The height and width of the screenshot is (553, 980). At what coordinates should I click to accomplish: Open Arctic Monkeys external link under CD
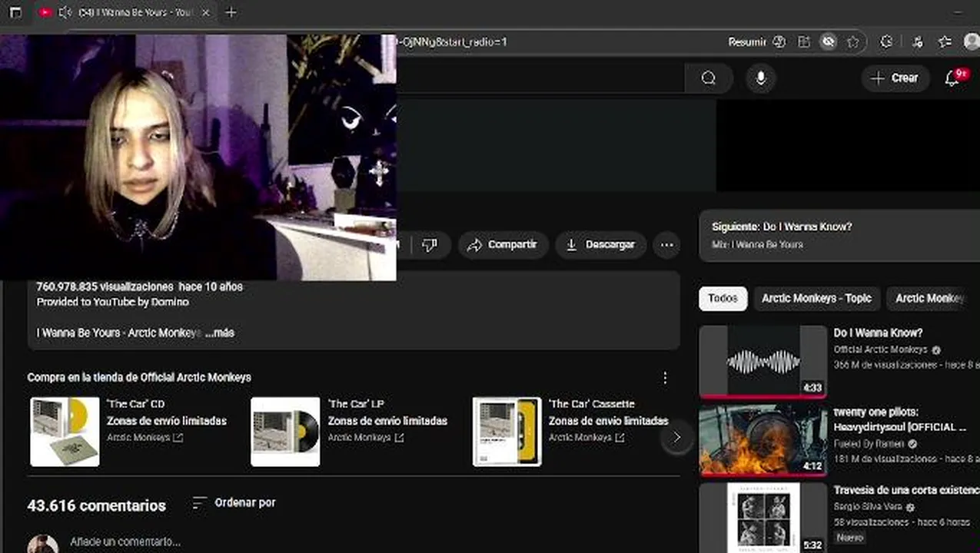(x=145, y=438)
